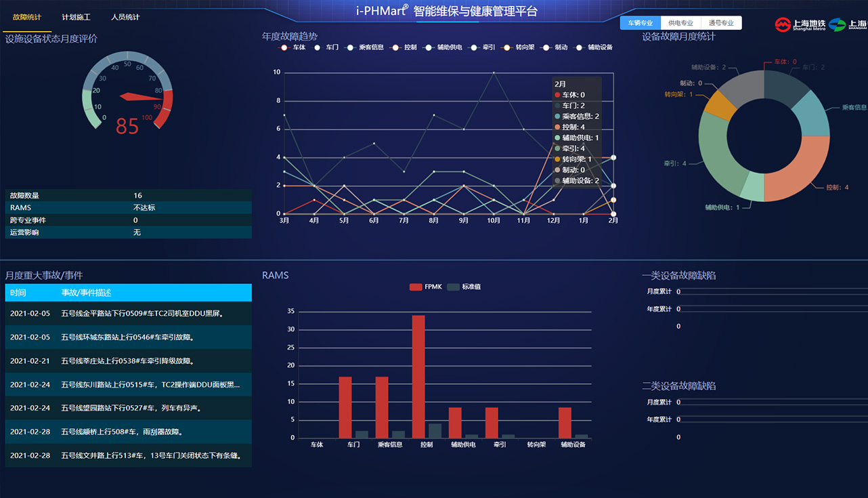Click the red 控制 bar in RAMS chart
The height and width of the screenshot is (498, 868).
[418, 377]
